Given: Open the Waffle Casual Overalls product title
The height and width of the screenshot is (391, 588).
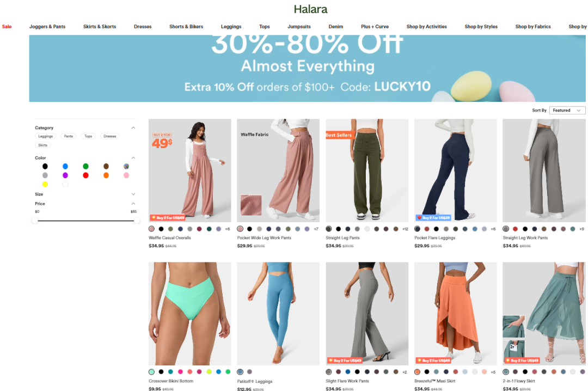Looking at the screenshot, I should click(x=170, y=238).
